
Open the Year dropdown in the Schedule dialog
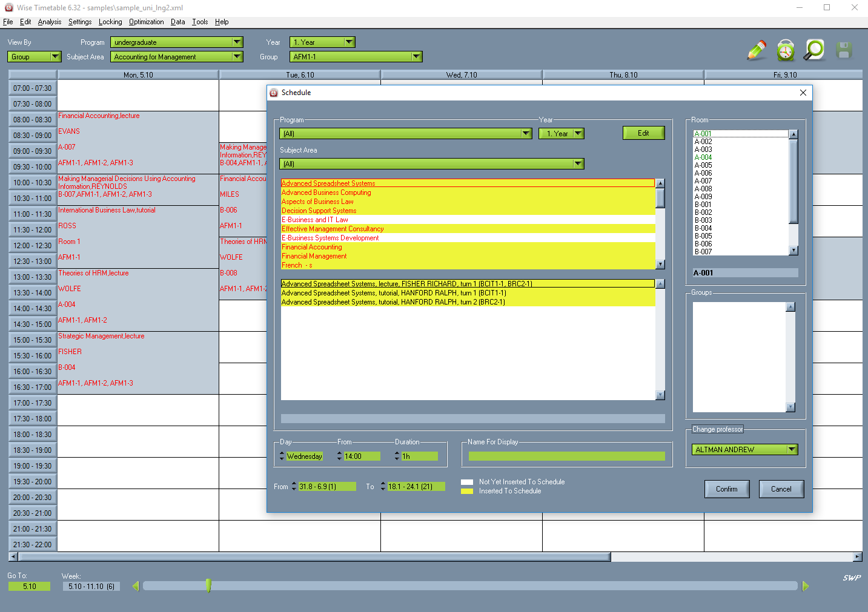click(x=577, y=133)
